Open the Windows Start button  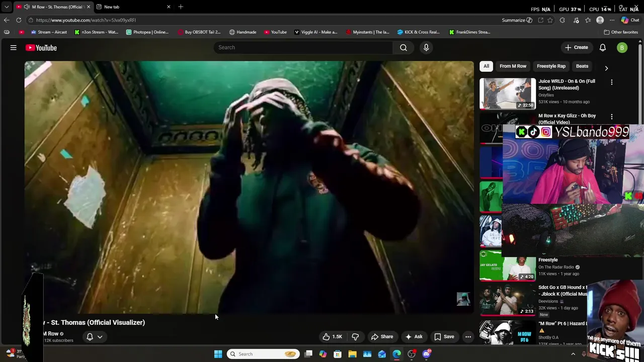tap(218, 354)
